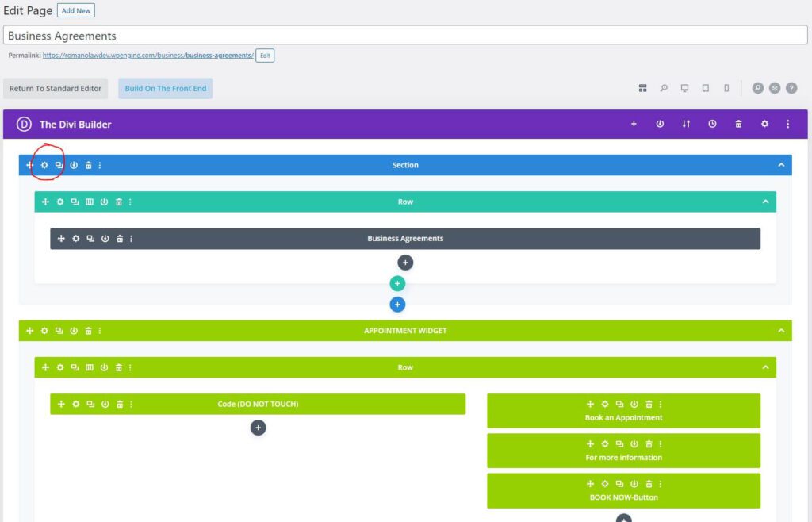Toggle power icon on teal Row
Viewport: 812px width, 522px height.
(104, 202)
